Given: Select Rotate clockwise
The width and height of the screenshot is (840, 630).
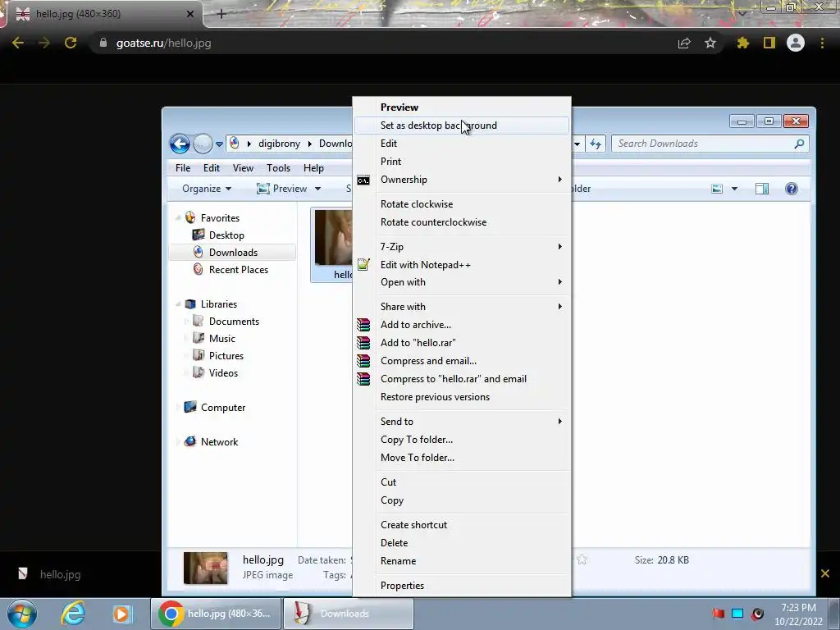Looking at the screenshot, I should click(461, 204).
